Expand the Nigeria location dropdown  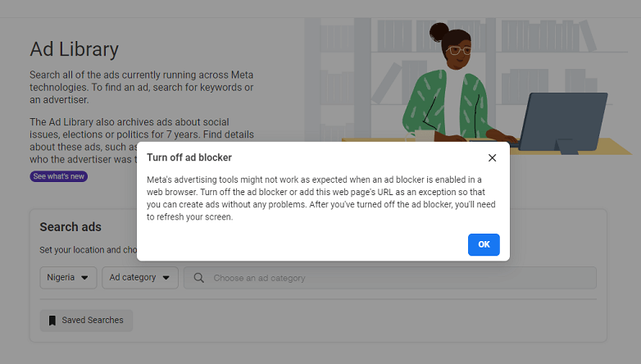(x=68, y=277)
